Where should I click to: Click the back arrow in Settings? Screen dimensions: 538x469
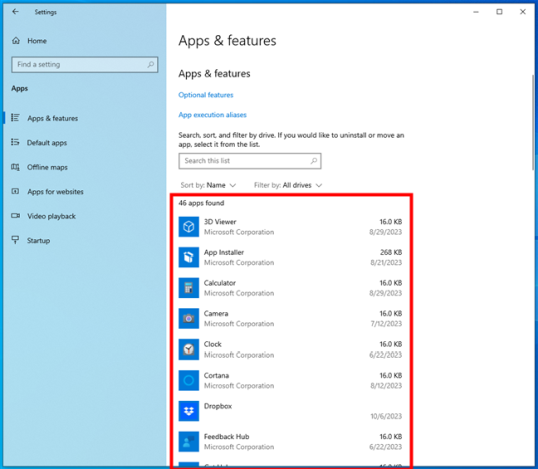(x=15, y=12)
